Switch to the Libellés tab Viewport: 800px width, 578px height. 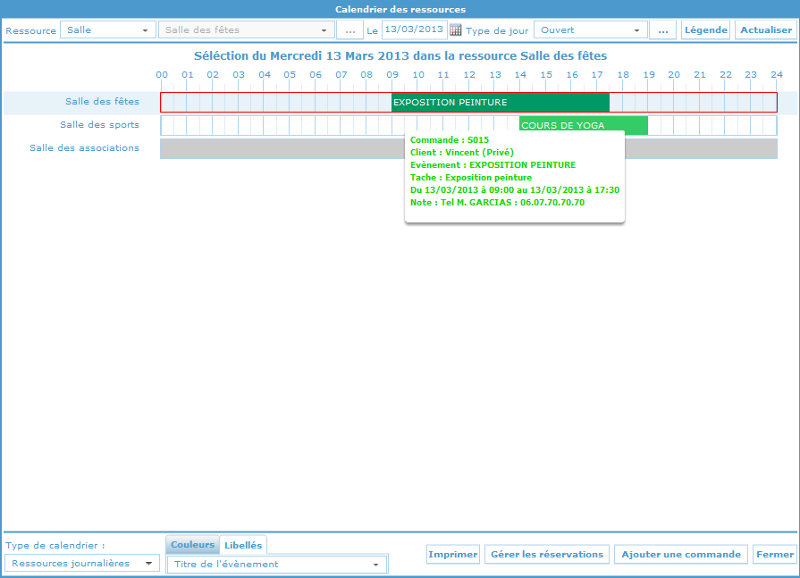click(x=243, y=545)
